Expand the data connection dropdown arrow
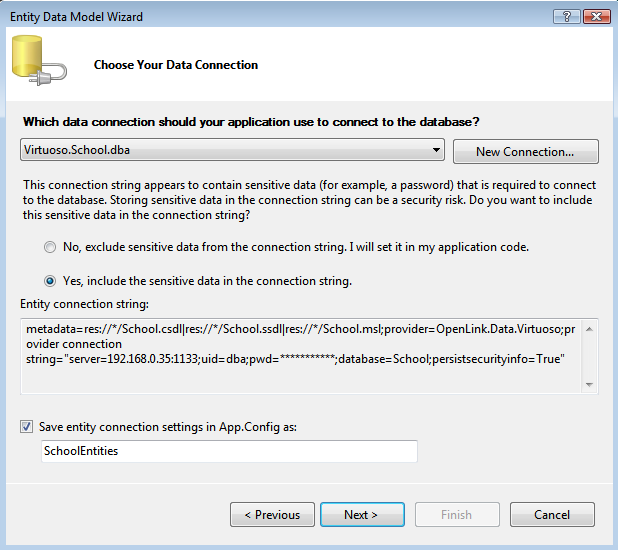This screenshot has height=550, width=618. 436,150
